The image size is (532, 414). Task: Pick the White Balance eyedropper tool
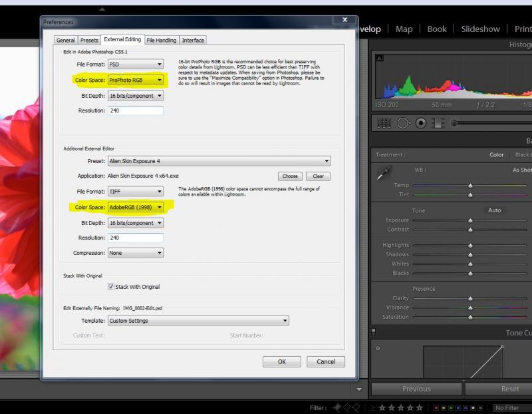tap(384, 173)
